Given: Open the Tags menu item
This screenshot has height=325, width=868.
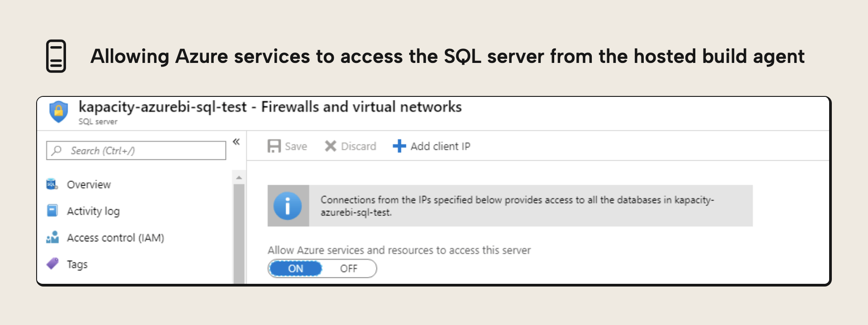Looking at the screenshot, I should click(x=77, y=264).
